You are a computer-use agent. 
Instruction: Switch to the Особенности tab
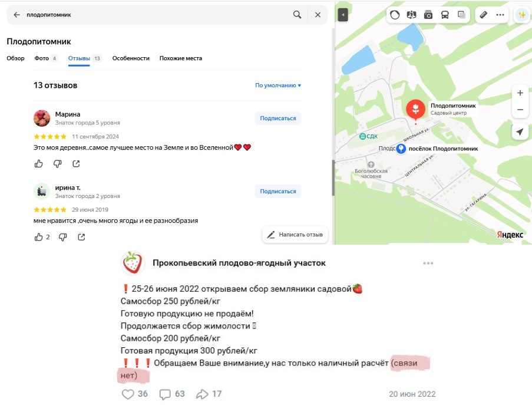pyautogui.click(x=131, y=58)
